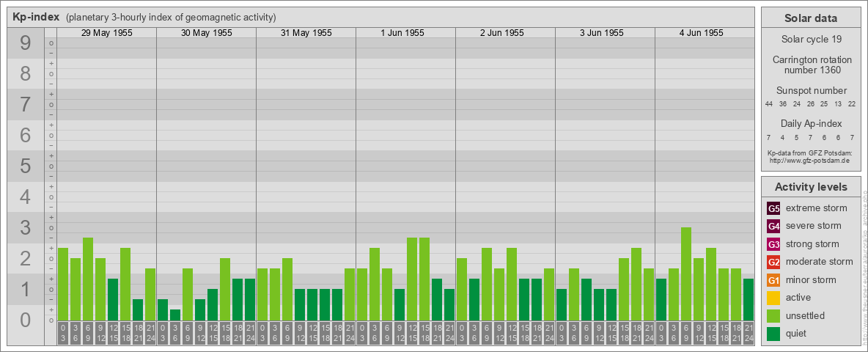Click the G4 severe storm icon
Viewport: 868px width, 352px height.
click(x=773, y=227)
